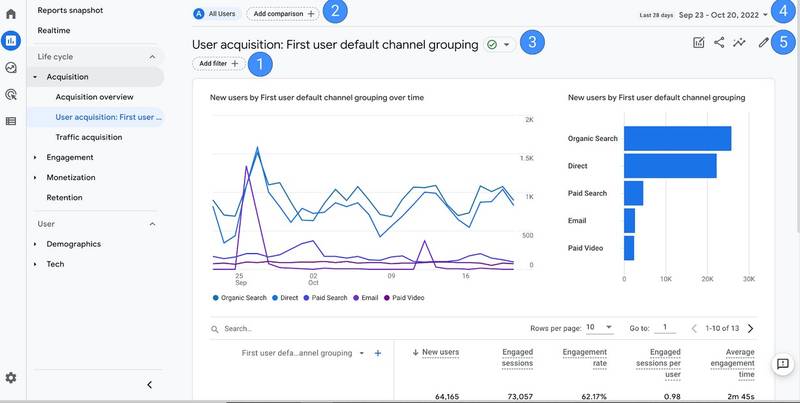800x403 pixels.
Task: Collapse the Life cycle section
Action: 152,57
